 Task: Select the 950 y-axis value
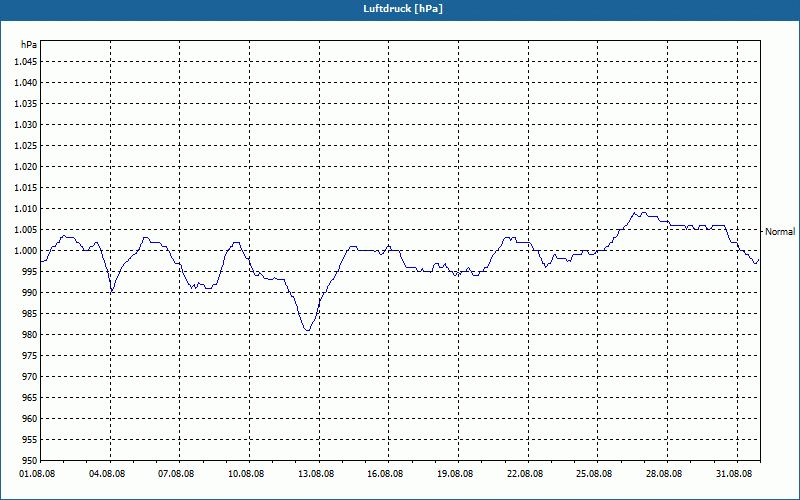click(30, 461)
